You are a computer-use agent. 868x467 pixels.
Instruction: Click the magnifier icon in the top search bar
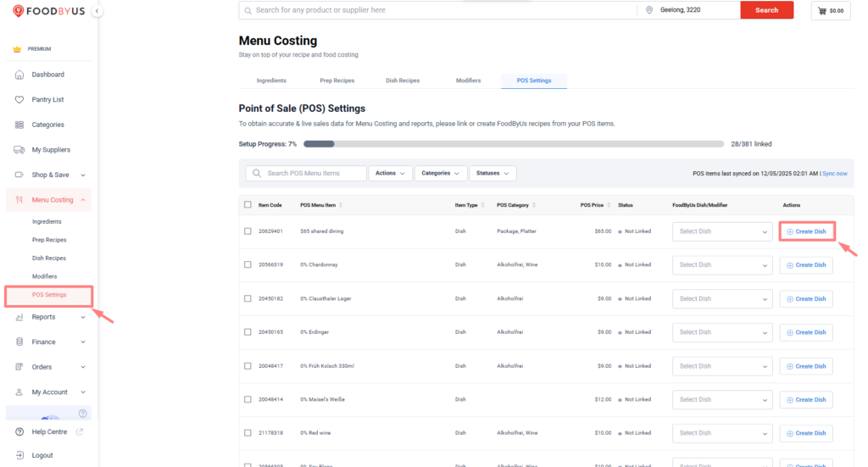248,10
